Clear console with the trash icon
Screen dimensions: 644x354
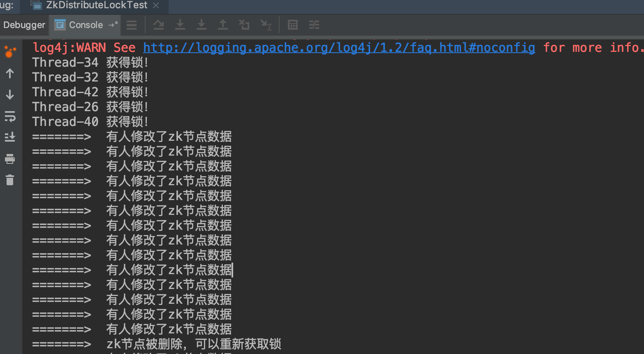coord(10,180)
